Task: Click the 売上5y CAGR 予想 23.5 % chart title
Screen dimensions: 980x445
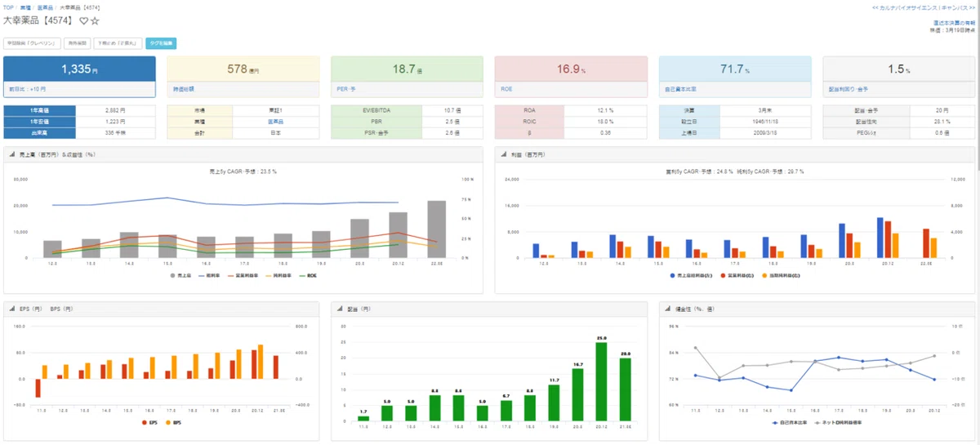Action: click(x=243, y=171)
